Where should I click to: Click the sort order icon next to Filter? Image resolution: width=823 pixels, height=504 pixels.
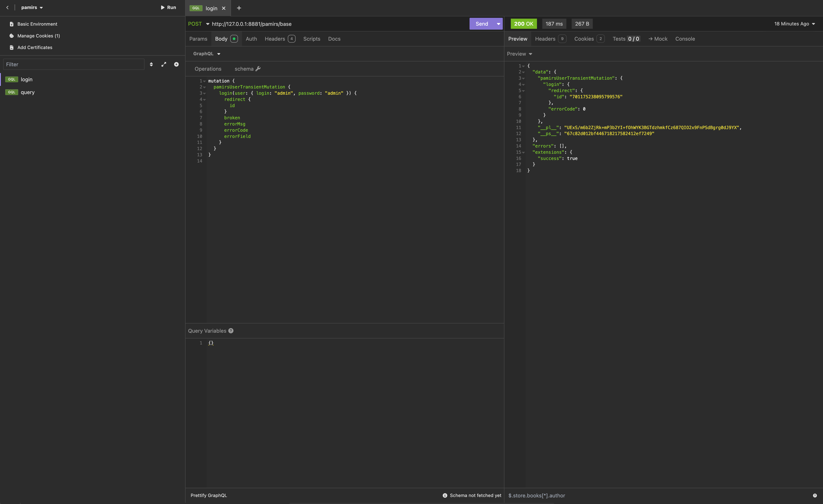[x=151, y=64]
